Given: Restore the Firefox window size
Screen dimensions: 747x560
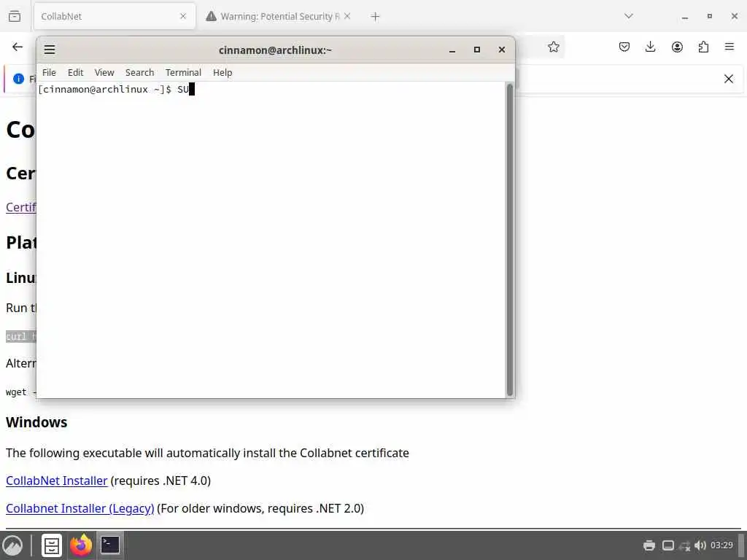Looking at the screenshot, I should [709, 16].
